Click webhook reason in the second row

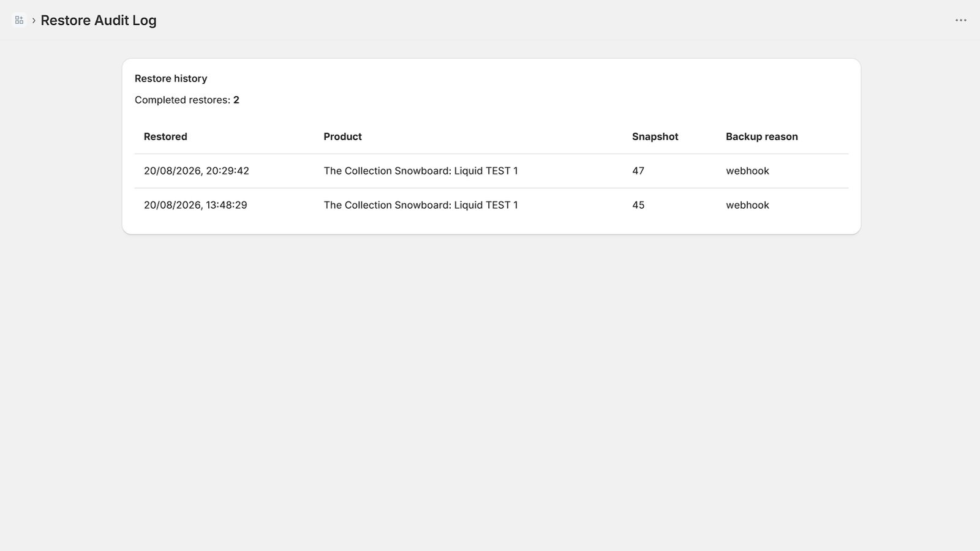point(747,205)
